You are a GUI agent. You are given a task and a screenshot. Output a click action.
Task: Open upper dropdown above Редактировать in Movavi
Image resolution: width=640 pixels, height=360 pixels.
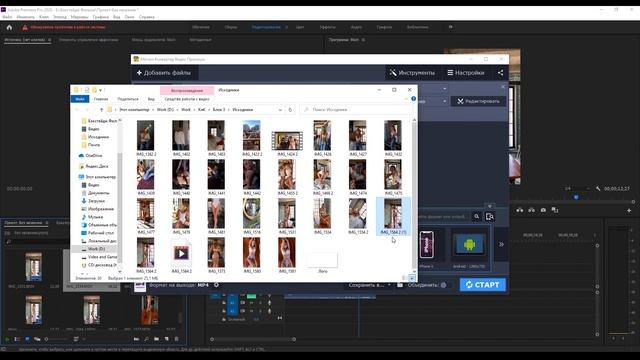pyautogui.click(x=444, y=89)
